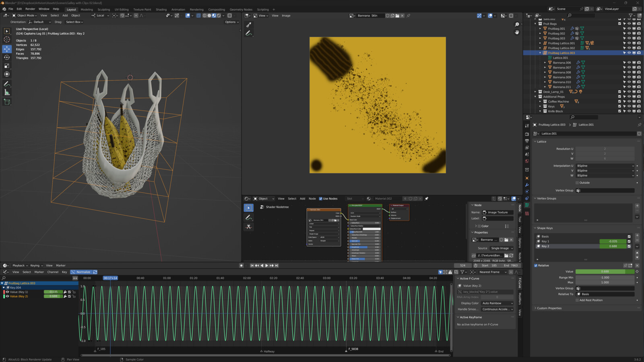
Task: Open the File menu
Action: coord(11,9)
